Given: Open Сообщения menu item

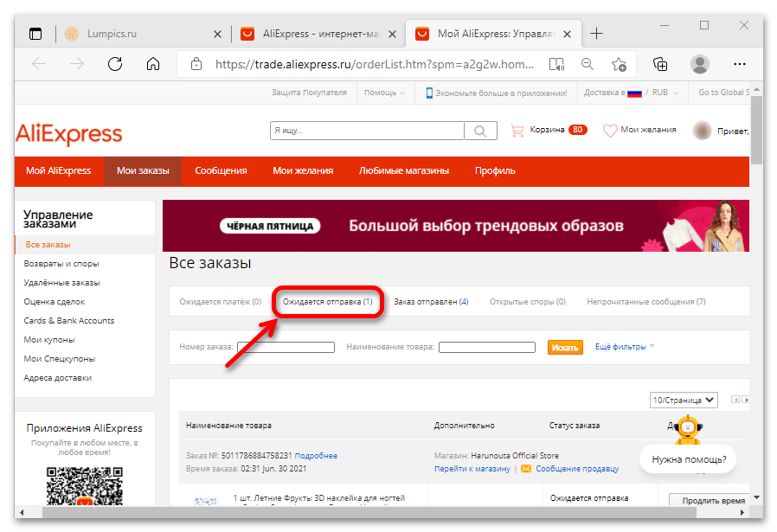Looking at the screenshot, I should click(221, 171).
